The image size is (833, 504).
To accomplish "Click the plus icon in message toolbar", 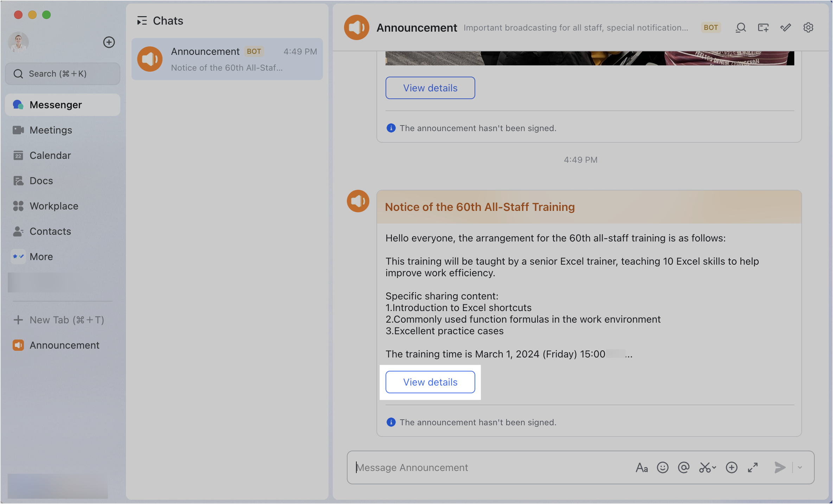I will [731, 467].
